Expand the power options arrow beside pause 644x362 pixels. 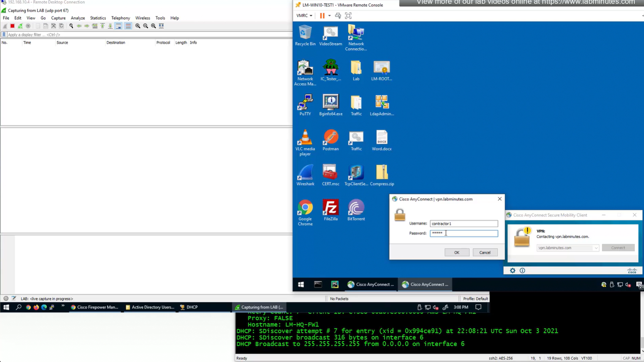(330, 16)
